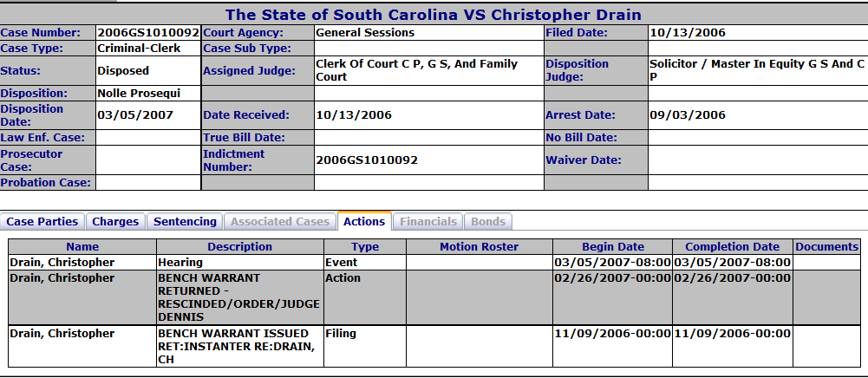Click the Type column header
Image resolution: width=868 pixels, height=378 pixels.
pyautogui.click(x=365, y=247)
